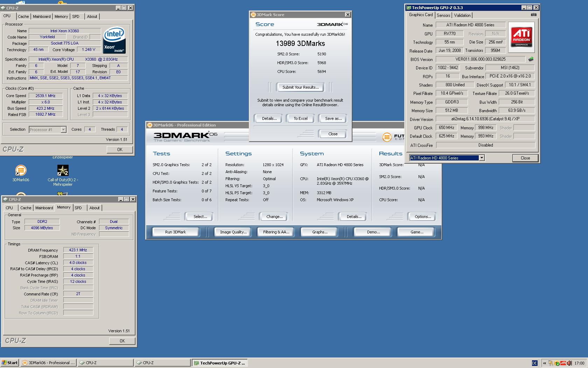Expand the Processor #1 selection dropdown
The width and height of the screenshot is (588, 368).
click(x=63, y=130)
